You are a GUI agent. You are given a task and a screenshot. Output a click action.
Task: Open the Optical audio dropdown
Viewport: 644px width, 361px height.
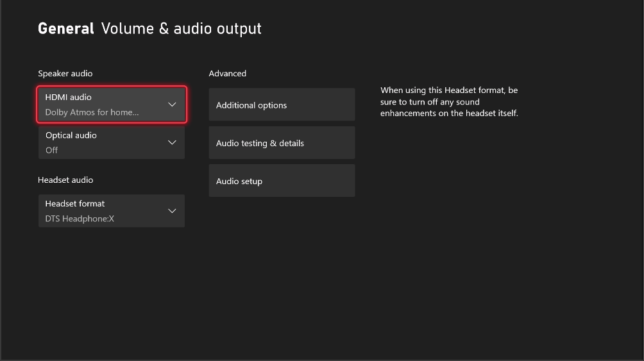(x=112, y=142)
